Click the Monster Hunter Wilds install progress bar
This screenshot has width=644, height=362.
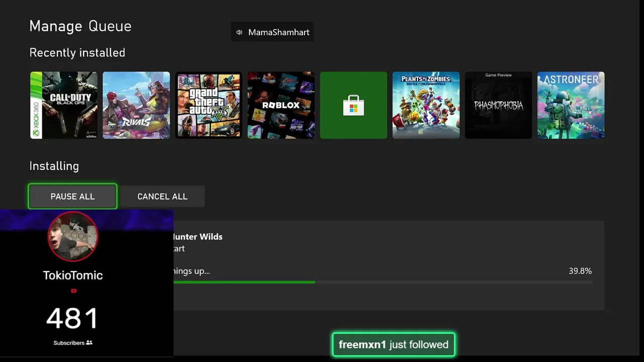(383, 282)
